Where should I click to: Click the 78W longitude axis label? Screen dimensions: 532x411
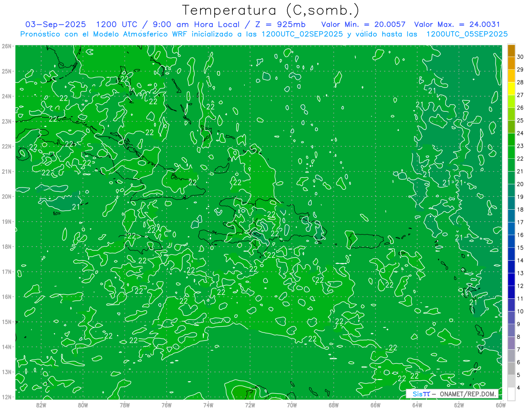125,405
